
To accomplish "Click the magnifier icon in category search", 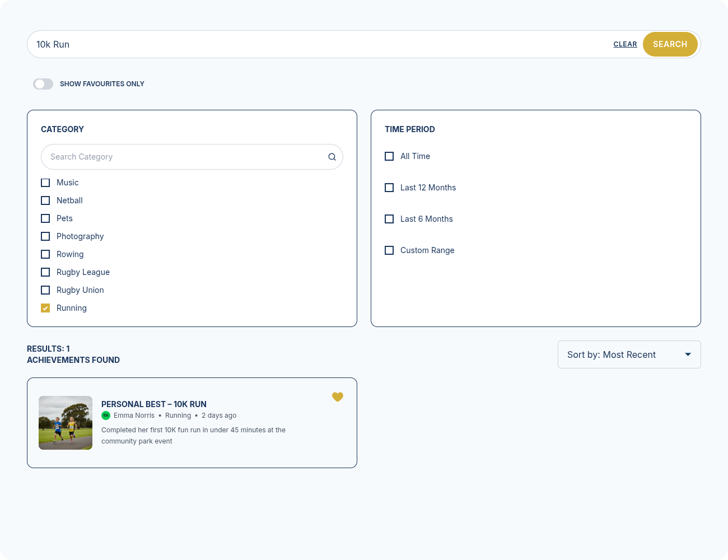I will (x=332, y=157).
